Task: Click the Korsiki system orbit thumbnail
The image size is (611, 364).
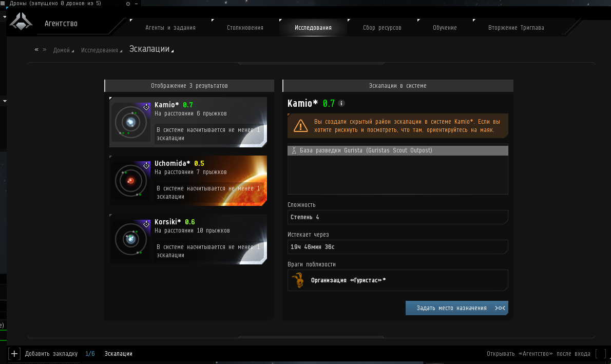Action: point(131,239)
